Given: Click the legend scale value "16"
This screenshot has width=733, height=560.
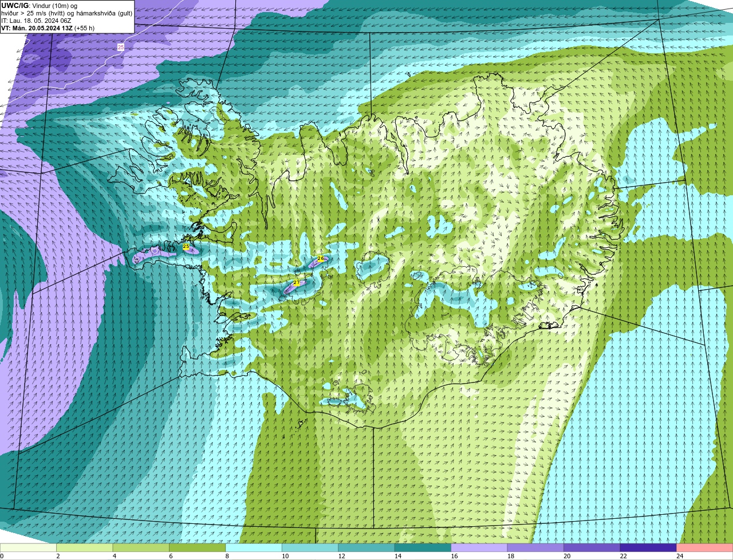Looking at the screenshot, I should [x=454, y=556].
